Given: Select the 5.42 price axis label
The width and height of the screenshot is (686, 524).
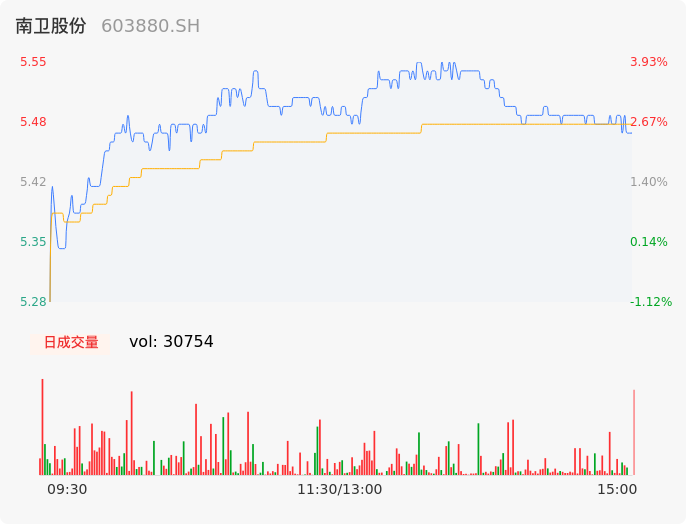Looking at the screenshot, I should click(x=33, y=182).
